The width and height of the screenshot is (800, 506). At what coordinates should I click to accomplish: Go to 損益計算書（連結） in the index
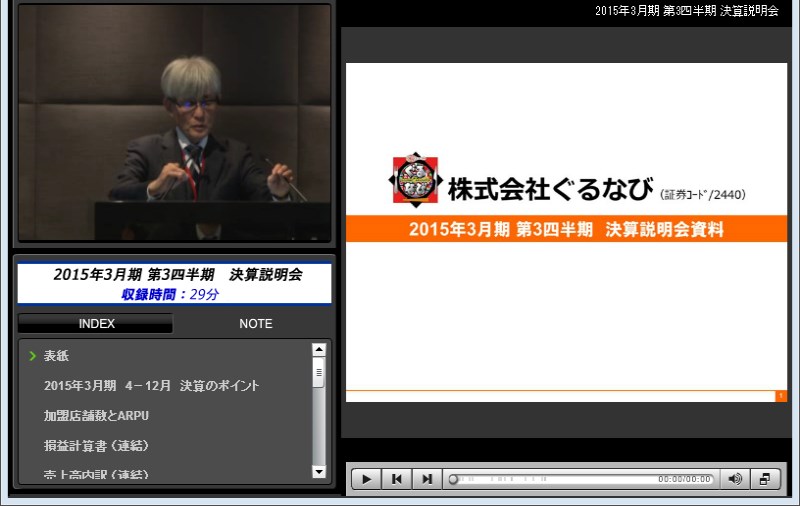pyautogui.click(x=96, y=446)
